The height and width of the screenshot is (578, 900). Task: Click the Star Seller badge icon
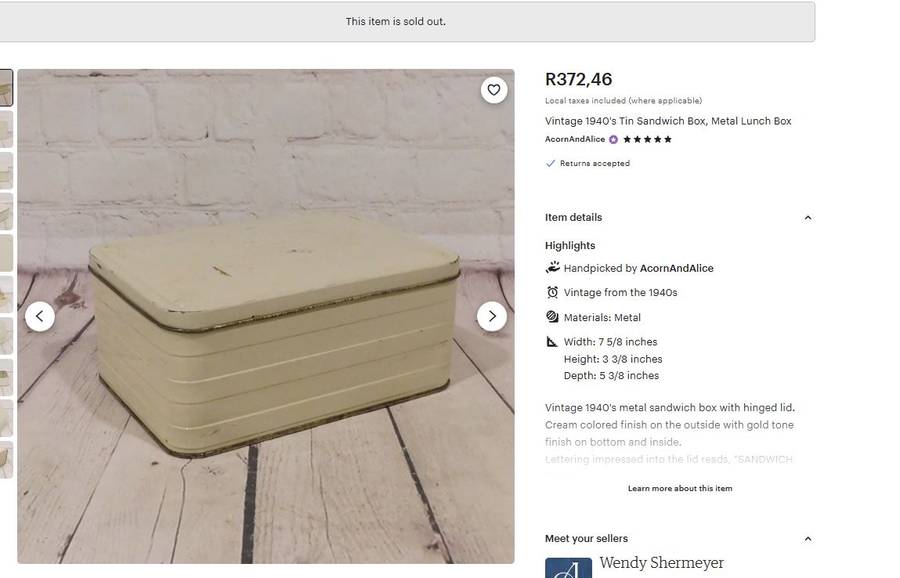(x=613, y=140)
